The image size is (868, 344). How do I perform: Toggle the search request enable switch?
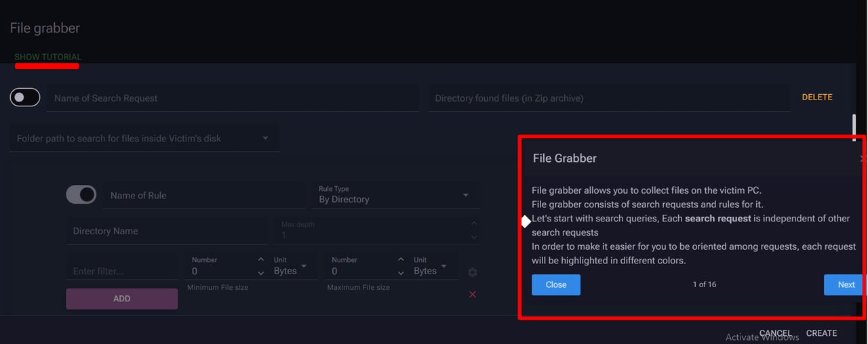click(25, 98)
